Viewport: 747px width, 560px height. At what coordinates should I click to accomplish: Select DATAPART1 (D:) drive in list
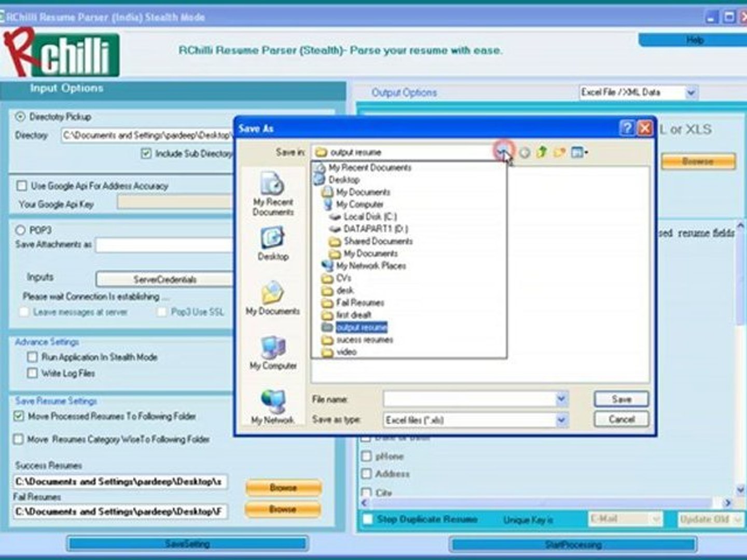(368, 229)
